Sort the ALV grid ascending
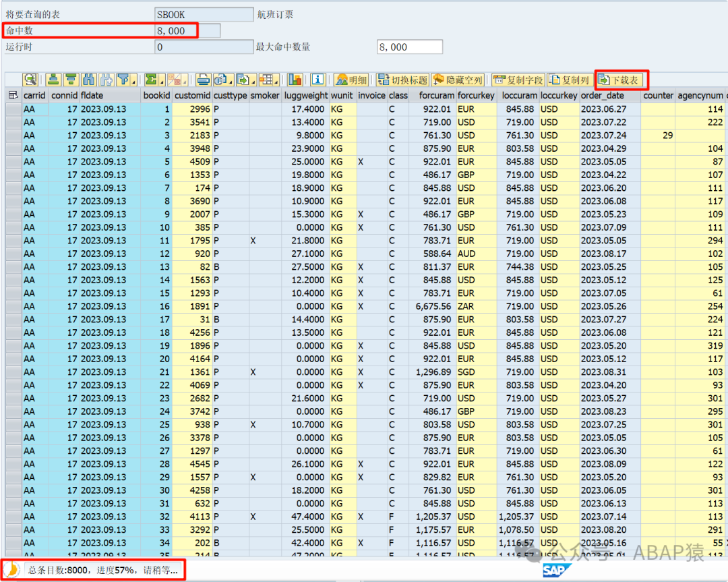Screen dimensions: 728x582 point(53,80)
